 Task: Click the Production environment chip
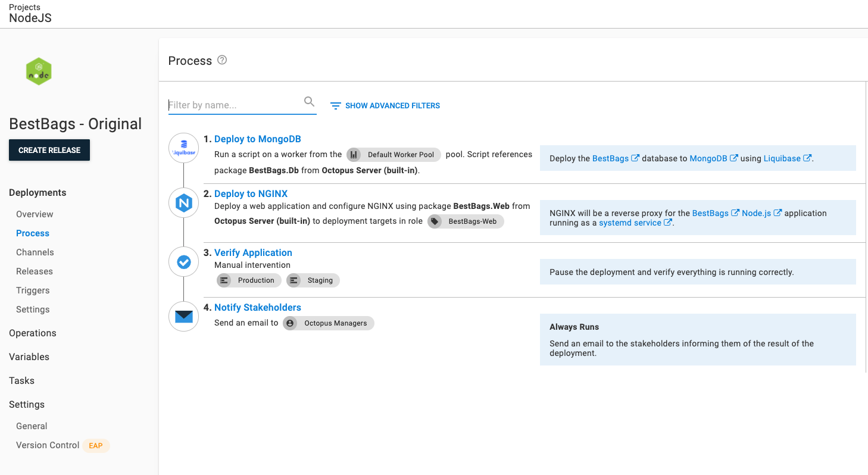click(x=248, y=280)
